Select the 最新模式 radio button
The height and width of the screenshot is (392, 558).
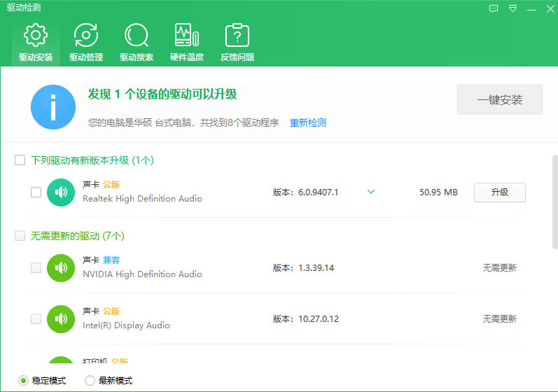[x=90, y=381]
